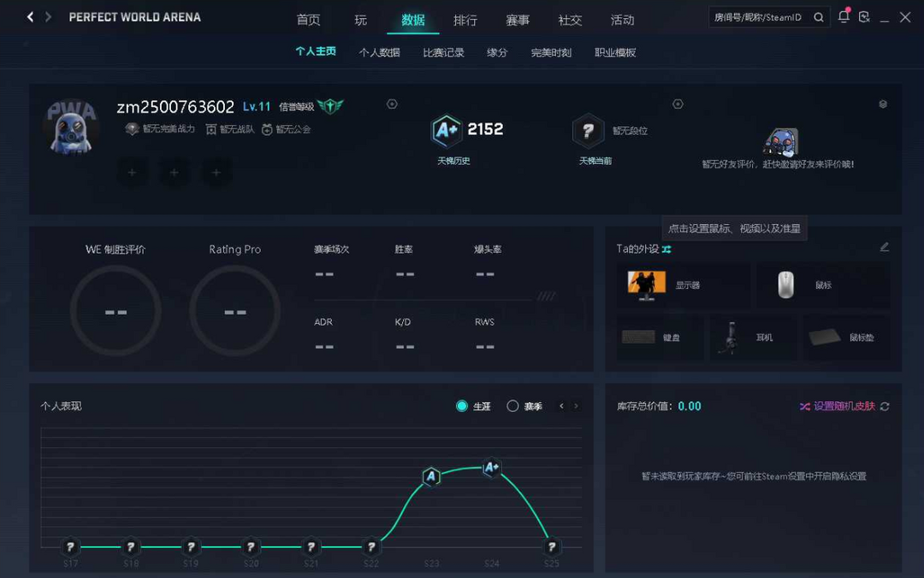
Task: Click the username zm2500763602
Action: pos(175,107)
